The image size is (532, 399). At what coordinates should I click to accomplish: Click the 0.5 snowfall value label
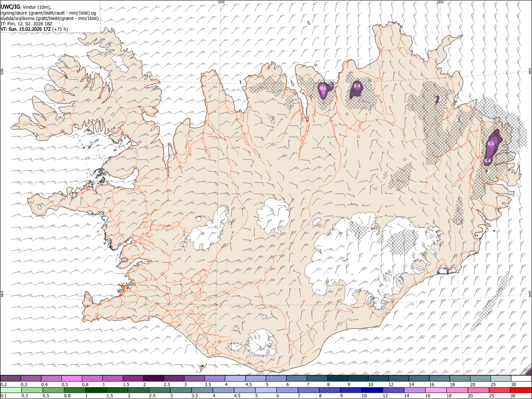click(491, 143)
